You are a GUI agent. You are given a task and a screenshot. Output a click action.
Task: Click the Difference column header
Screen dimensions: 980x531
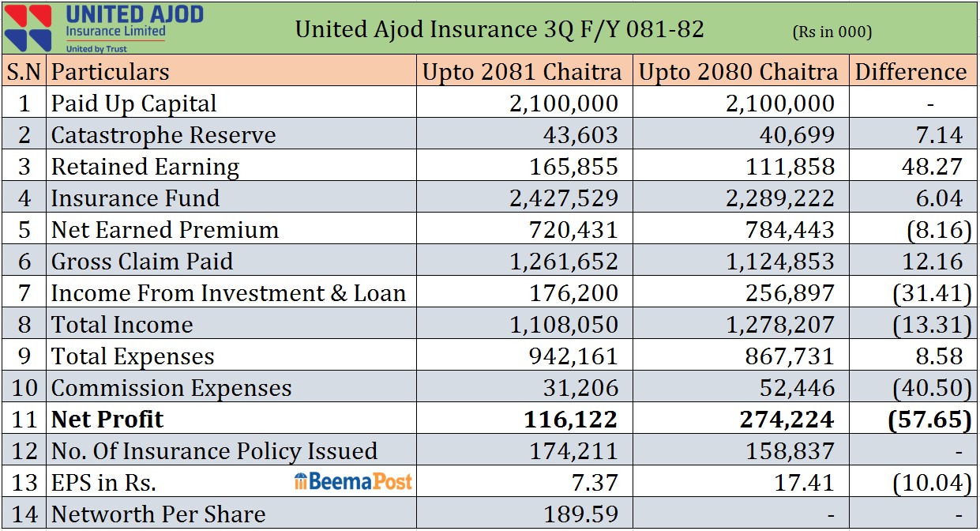[x=911, y=72]
